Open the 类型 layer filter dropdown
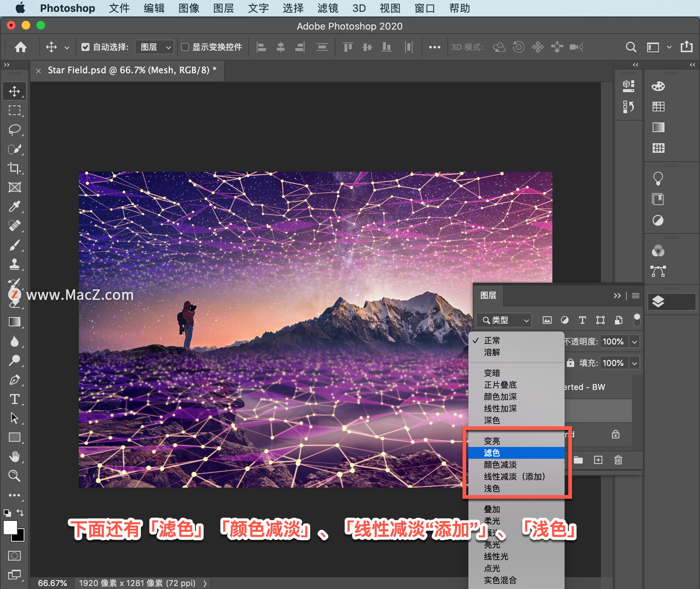The height and width of the screenshot is (589, 700). [x=504, y=320]
